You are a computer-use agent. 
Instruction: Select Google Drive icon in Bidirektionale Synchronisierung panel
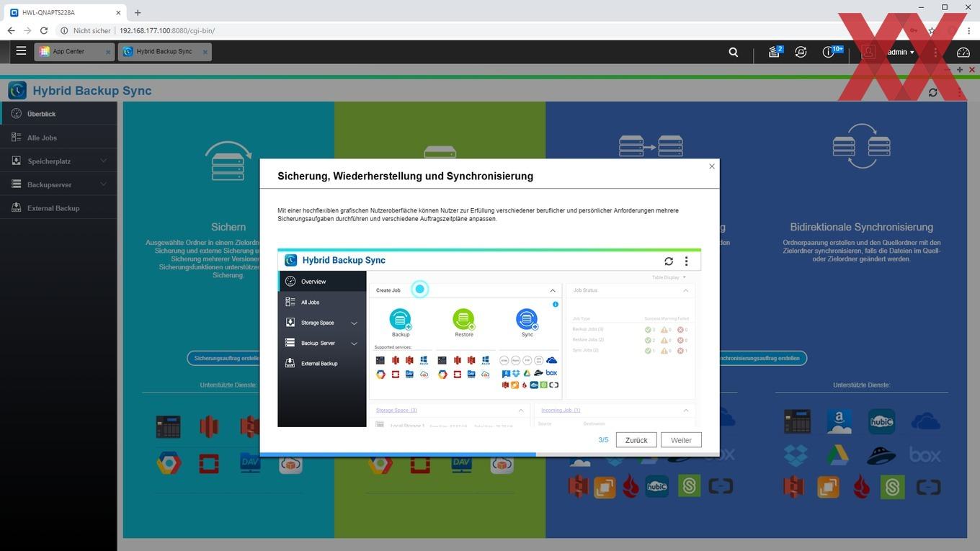[x=838, y=455]
